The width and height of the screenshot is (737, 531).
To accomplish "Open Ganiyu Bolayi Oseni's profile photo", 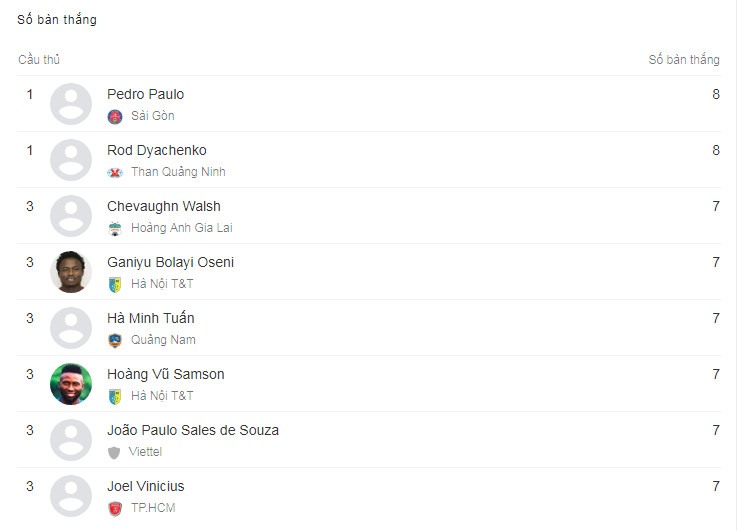I will (x=71, y=272).
